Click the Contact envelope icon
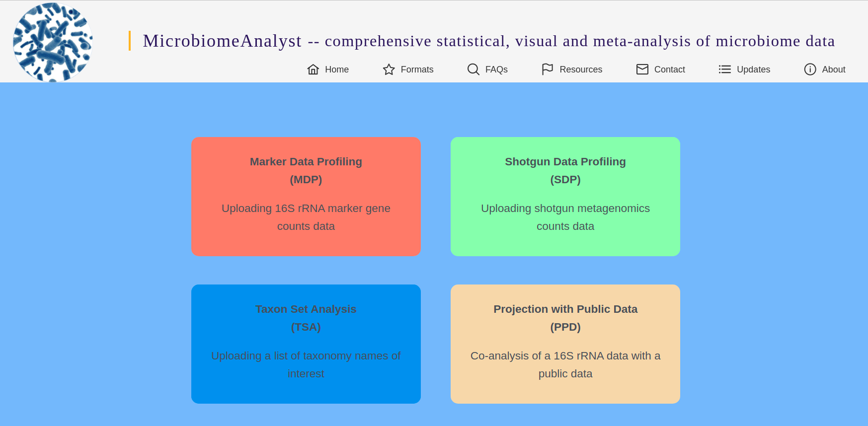The image size is (868, 426). [642, 70]
